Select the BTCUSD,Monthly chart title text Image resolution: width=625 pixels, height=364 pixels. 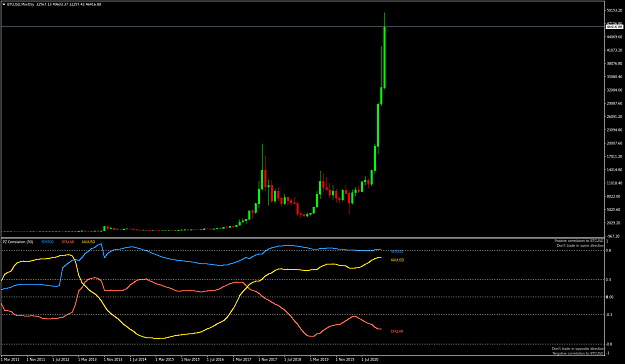pos(20,4)
